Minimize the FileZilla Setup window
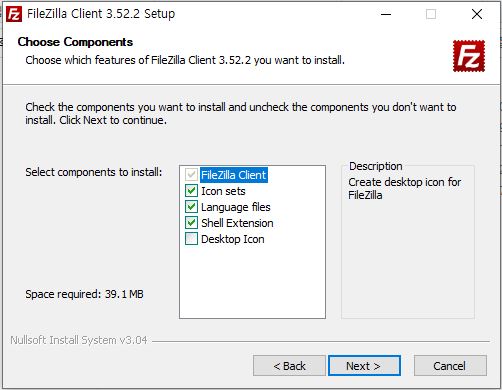This screenshot has width=502, height=390. [x=386, y=14]
